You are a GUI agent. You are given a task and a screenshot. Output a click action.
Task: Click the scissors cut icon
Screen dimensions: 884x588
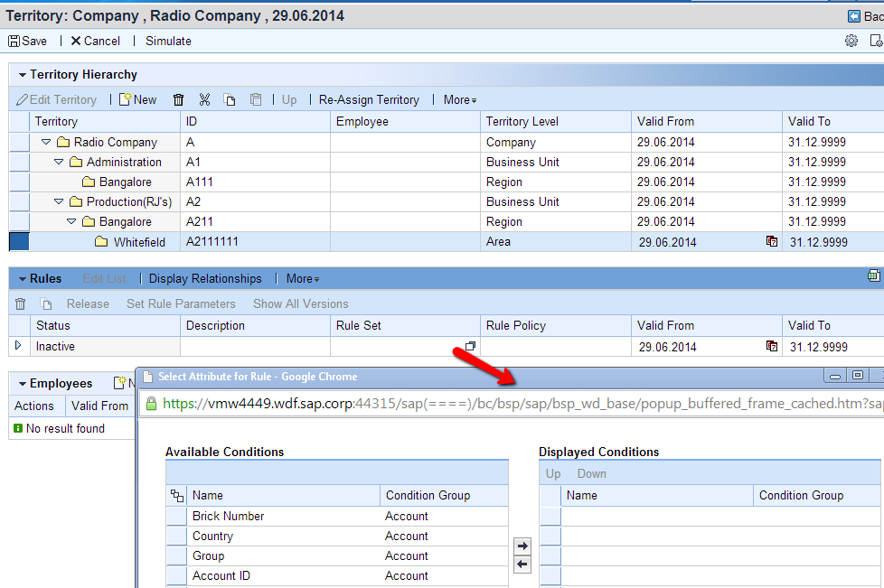[x=204, y=100]
